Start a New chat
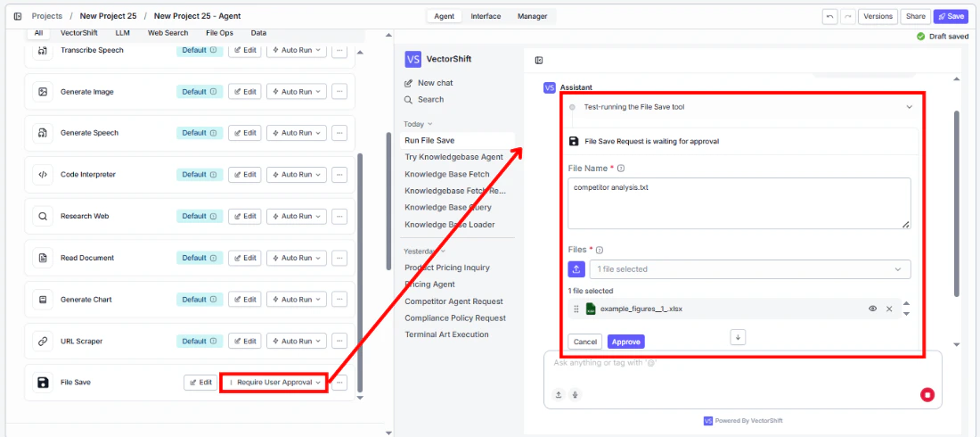 429,83
